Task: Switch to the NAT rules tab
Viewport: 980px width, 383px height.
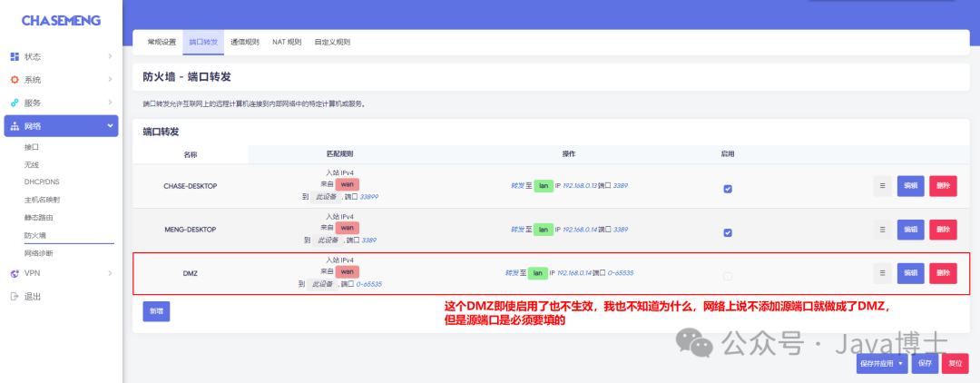Action: 287,42
